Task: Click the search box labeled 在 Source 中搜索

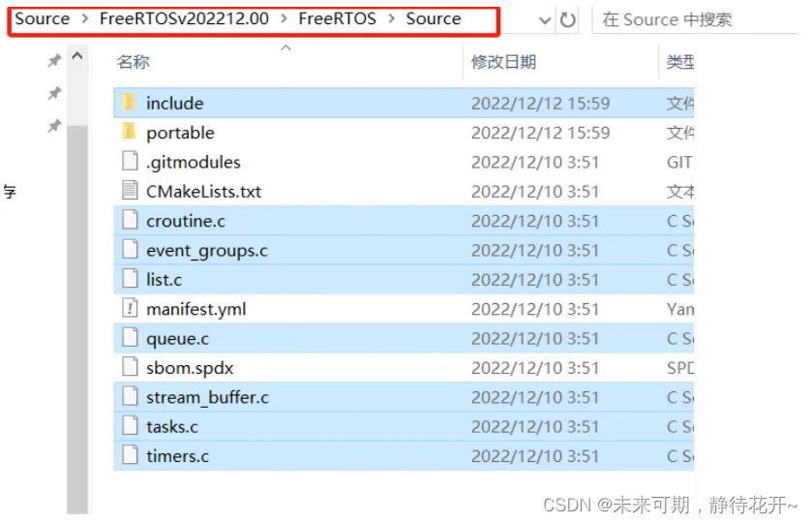Action: point(695,19)
